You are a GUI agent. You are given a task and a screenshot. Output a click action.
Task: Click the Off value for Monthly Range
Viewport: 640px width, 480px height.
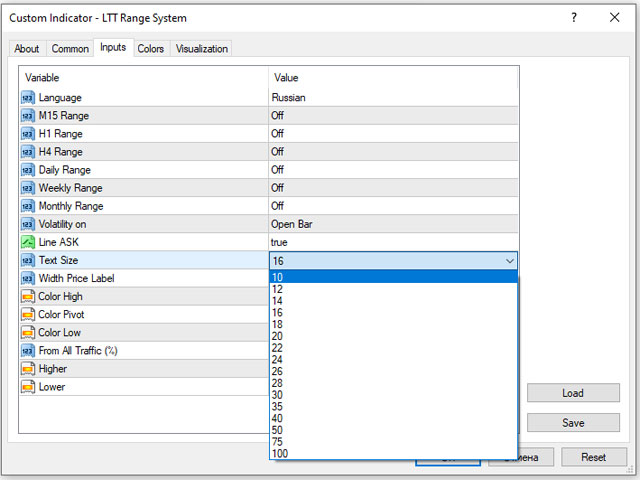tap(278, 206)
